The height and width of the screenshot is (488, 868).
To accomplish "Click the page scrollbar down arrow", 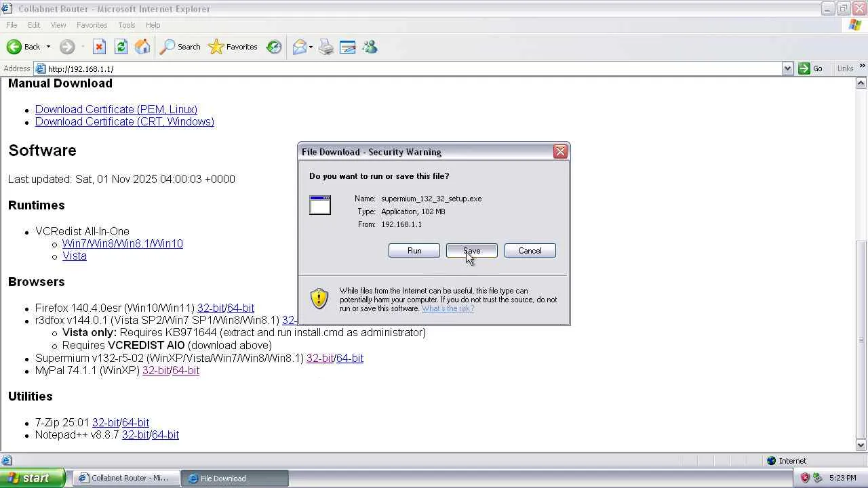I will click(x=861, y=445).
